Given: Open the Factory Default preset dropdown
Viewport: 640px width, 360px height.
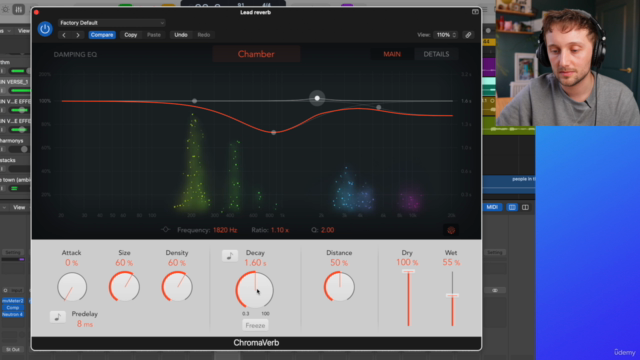Looking at the screenshot, I should 111,23.
